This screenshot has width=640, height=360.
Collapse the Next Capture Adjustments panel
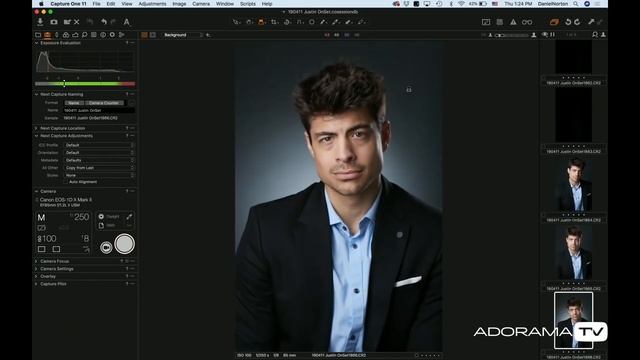coord(36,136)
